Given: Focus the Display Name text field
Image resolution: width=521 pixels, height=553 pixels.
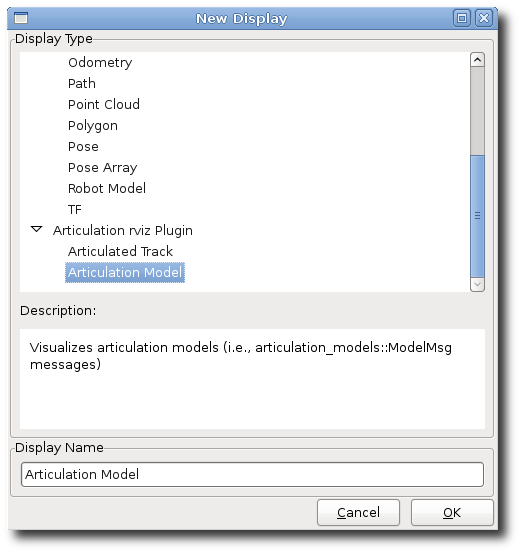Looking at the screenshot, I should tap(252, 474).
